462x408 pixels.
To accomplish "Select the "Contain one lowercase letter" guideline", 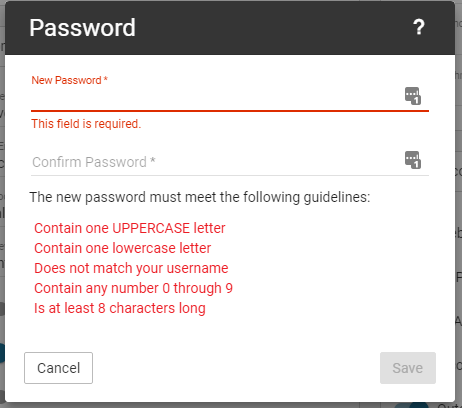I will point(122,248).
